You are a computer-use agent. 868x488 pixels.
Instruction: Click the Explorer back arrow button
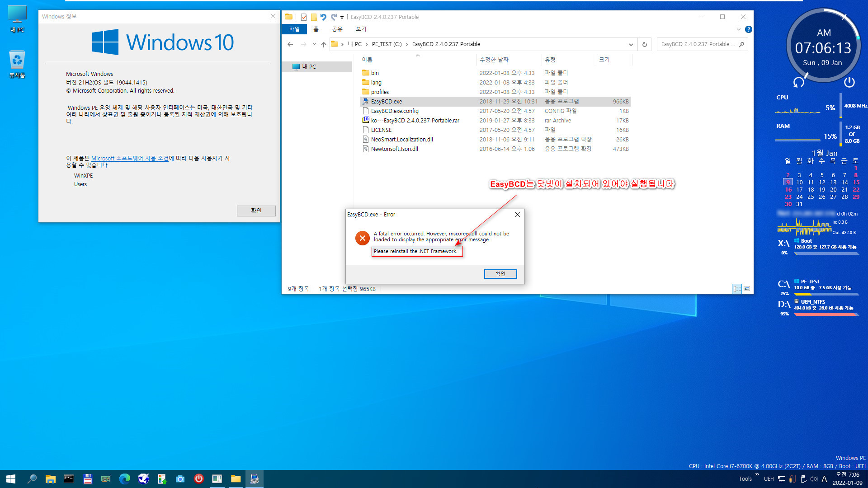coord(290,44)
